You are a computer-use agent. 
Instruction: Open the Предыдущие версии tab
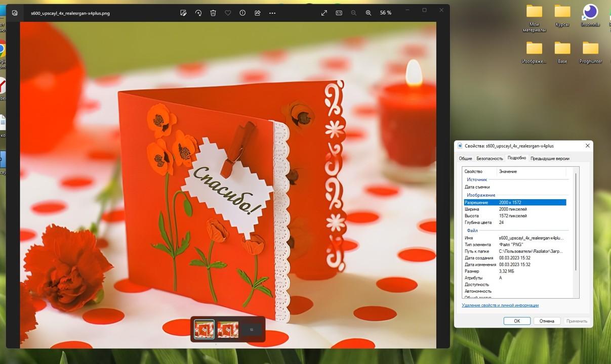550,158
